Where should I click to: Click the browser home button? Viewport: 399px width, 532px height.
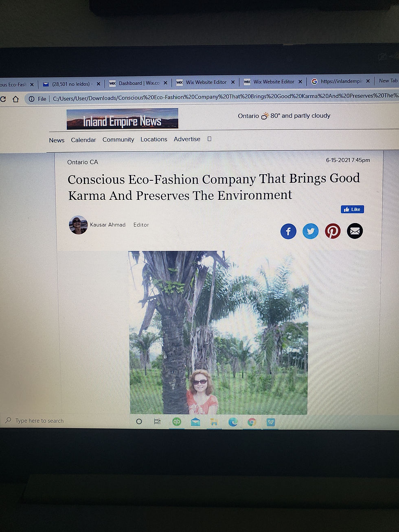click(x=15, y=99)
